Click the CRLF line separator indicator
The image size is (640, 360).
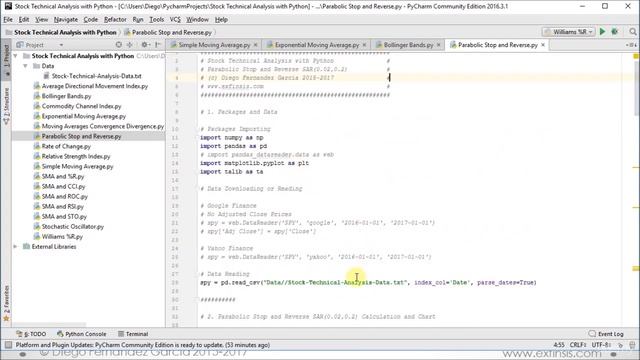tap(578, 345)
